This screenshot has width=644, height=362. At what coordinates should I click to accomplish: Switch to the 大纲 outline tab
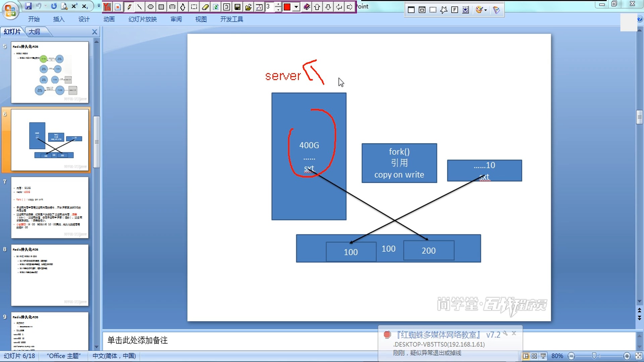(x=35, y=32)
